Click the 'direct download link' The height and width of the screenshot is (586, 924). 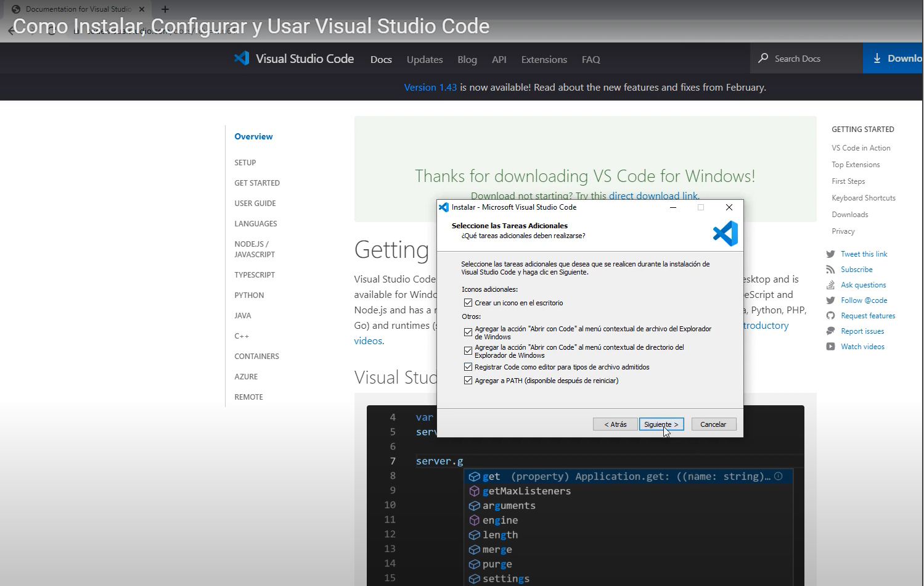[653, 196]
